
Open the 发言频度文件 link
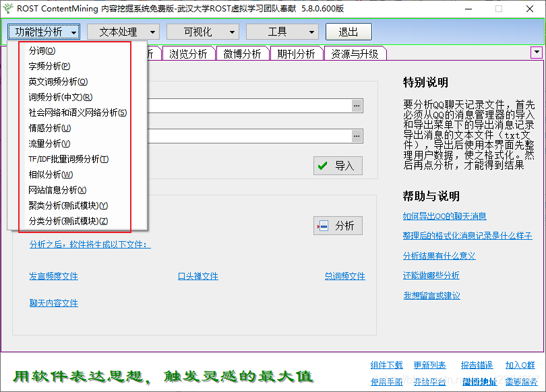(x=54, y=276)
